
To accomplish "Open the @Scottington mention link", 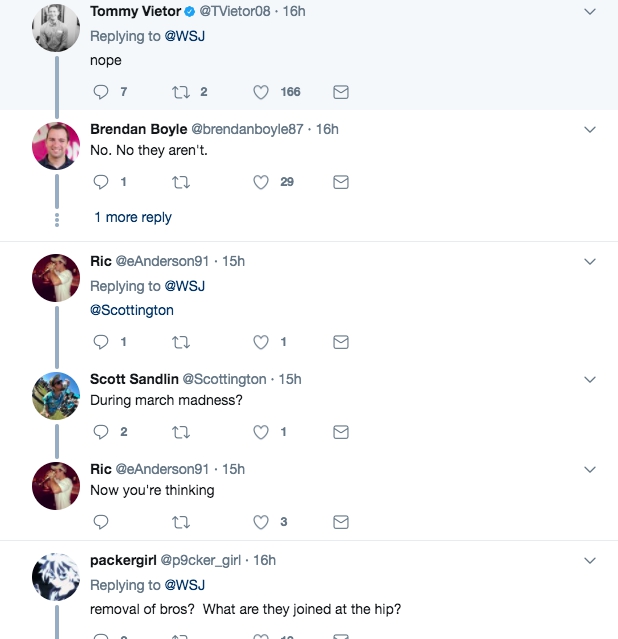I will (x=132, y=310).
